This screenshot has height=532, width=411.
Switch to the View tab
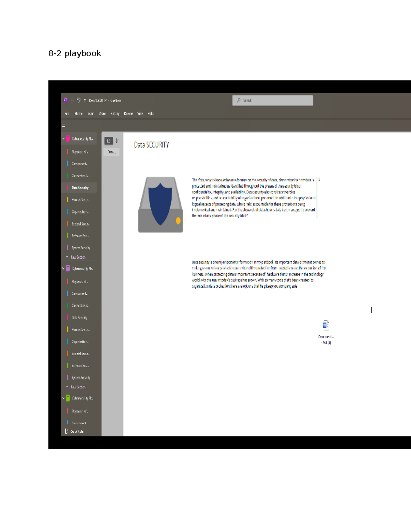tap(140, 114)
